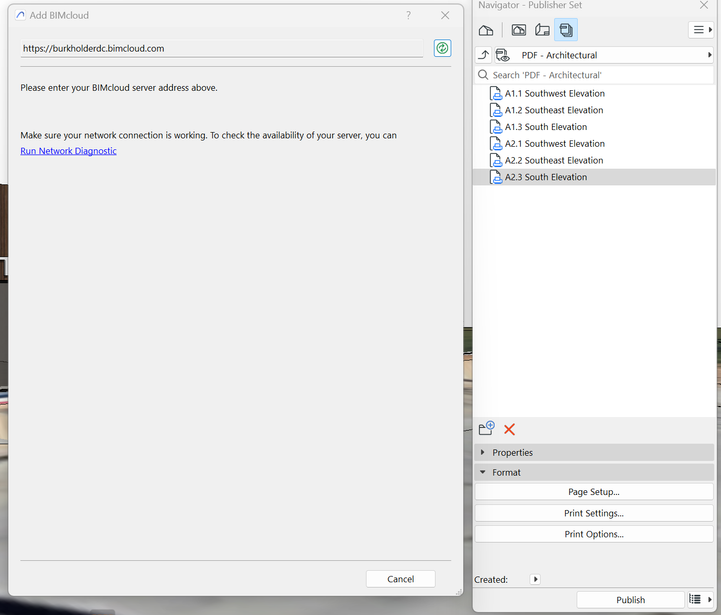This screenshot has width=721, height=615.
Task: Click the arrow next to Created label
Action: 535,579
